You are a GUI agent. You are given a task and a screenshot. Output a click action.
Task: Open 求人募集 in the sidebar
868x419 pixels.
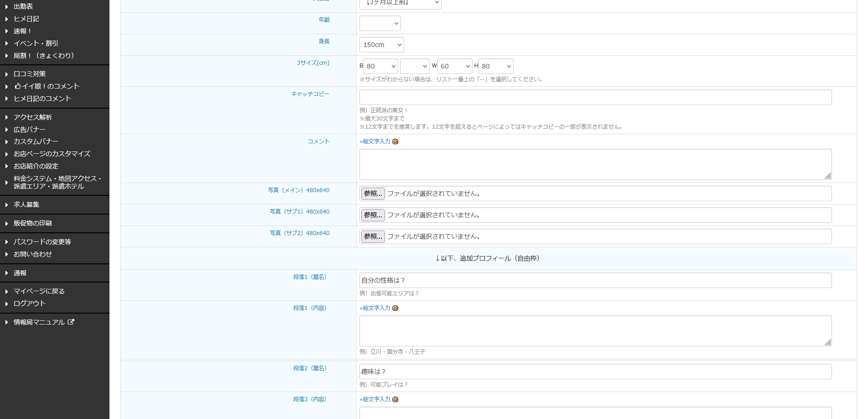[x=26, y=204]
